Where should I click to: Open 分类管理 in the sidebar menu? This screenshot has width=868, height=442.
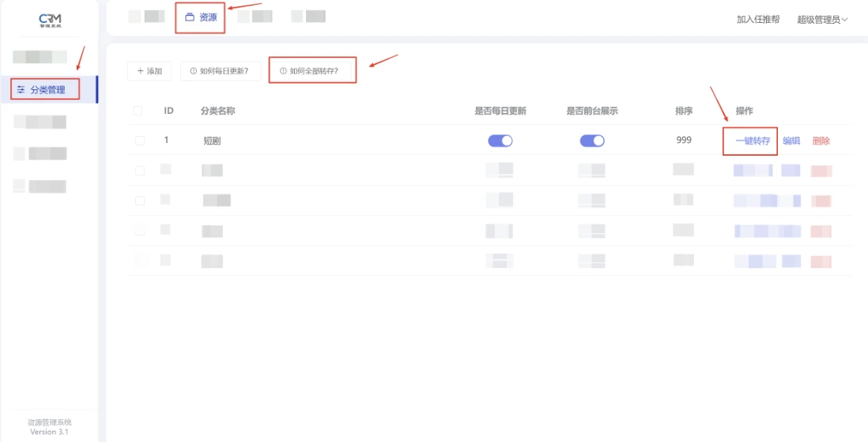pos(47,90)
